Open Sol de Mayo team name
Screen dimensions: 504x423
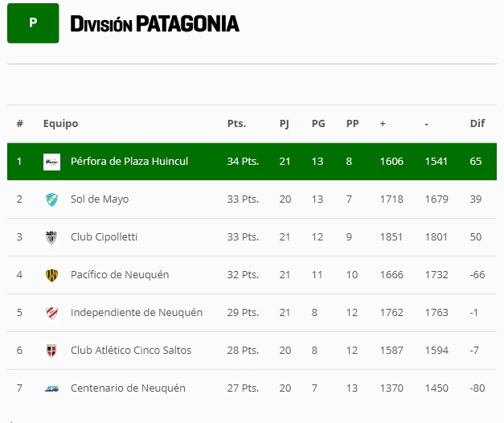(x=100, y=199)
